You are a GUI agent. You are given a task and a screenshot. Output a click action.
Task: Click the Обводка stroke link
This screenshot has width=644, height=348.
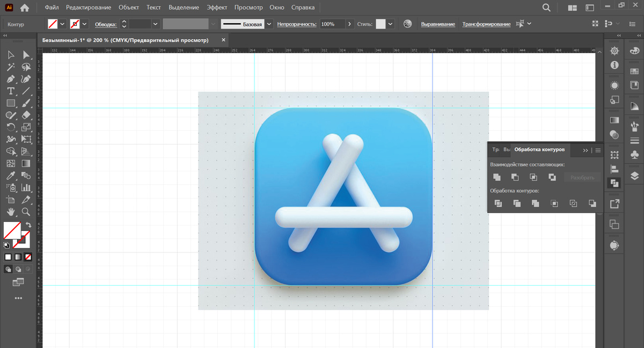[x=106, y=24]
